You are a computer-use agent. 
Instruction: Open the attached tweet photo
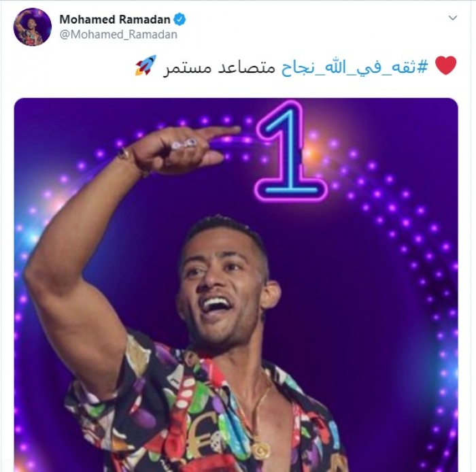point(236,285)
